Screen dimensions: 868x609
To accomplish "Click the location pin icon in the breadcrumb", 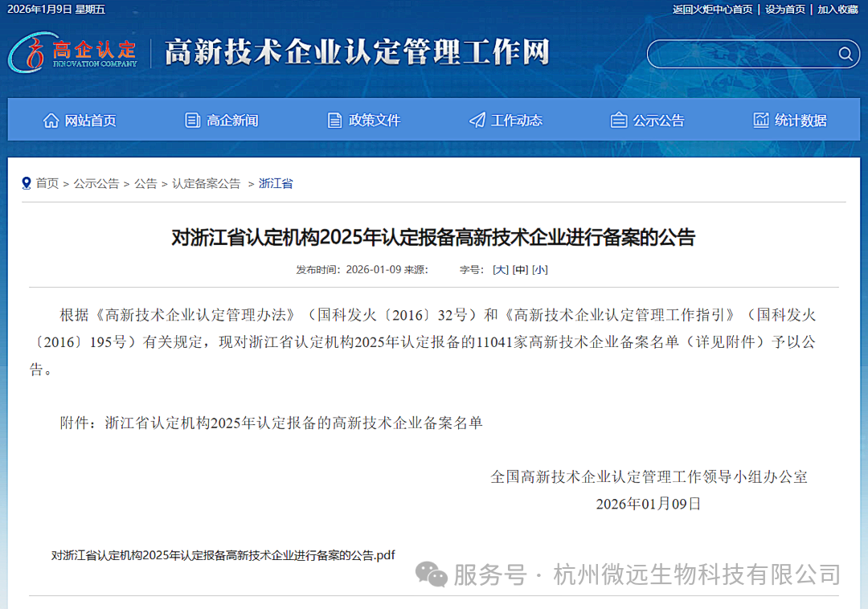I will [x=25, y=183].
